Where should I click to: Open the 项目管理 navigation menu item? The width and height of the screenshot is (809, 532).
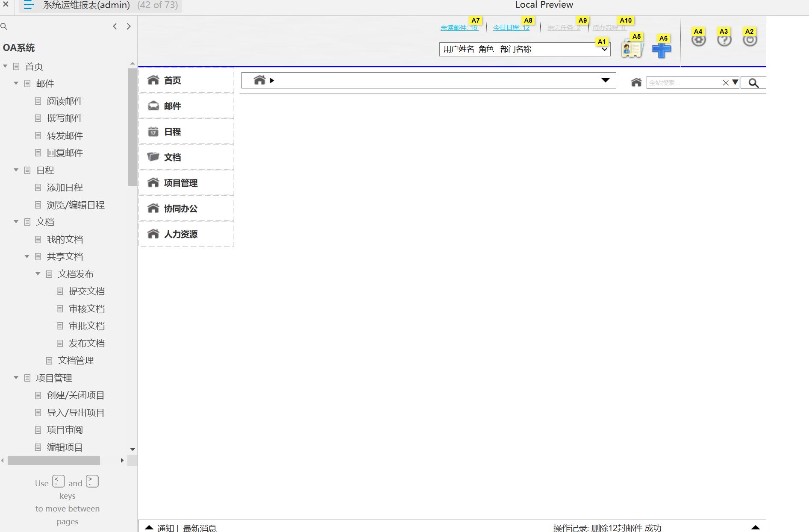tap(186, 182)
